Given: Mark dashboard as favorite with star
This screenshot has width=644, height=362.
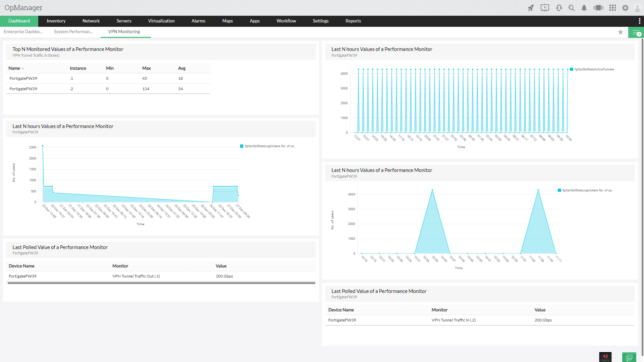Looking at the screenshot, I should click(x=621, y=32).
